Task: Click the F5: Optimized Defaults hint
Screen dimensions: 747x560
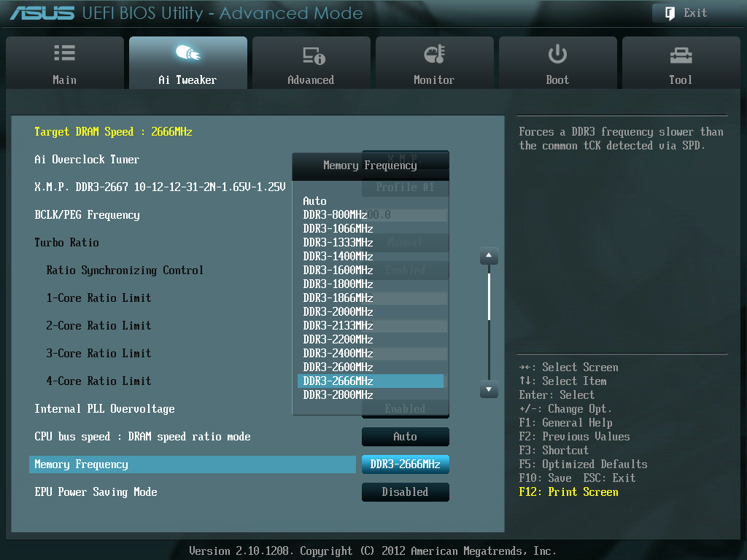Action: 583,464
